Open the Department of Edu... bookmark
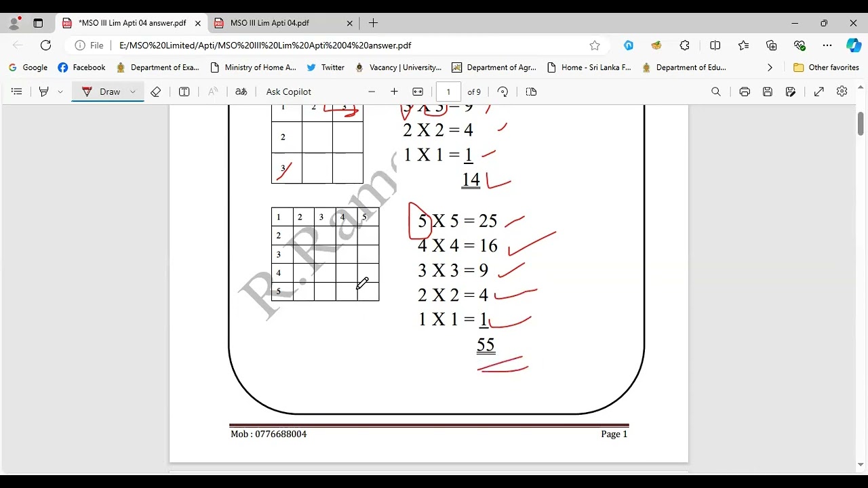868x488 pixels. pyautogui.click(x=684, y=68)
